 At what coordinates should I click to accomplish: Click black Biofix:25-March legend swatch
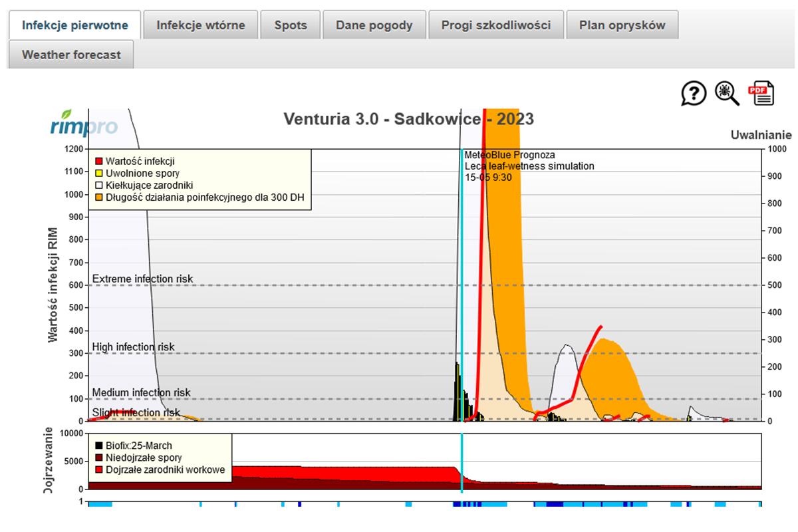pos(98,446)
